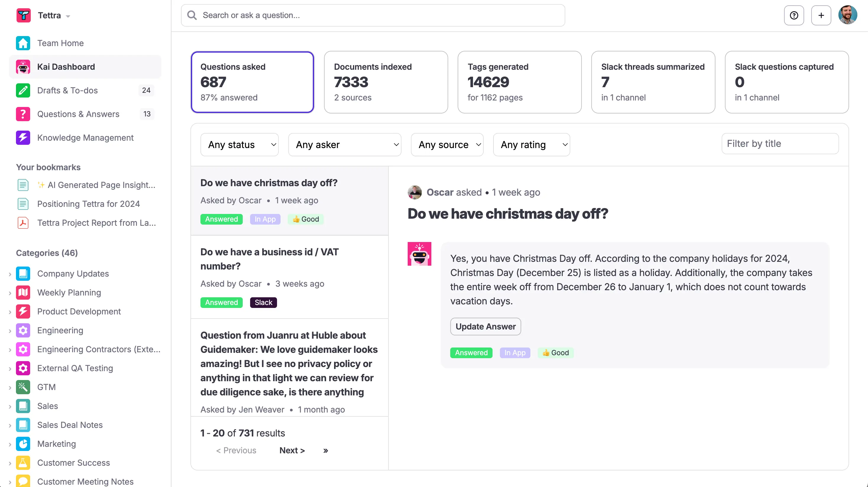Open the Drafts & To-dos pencil icon

pyautogui.click(x=23, y=90)
